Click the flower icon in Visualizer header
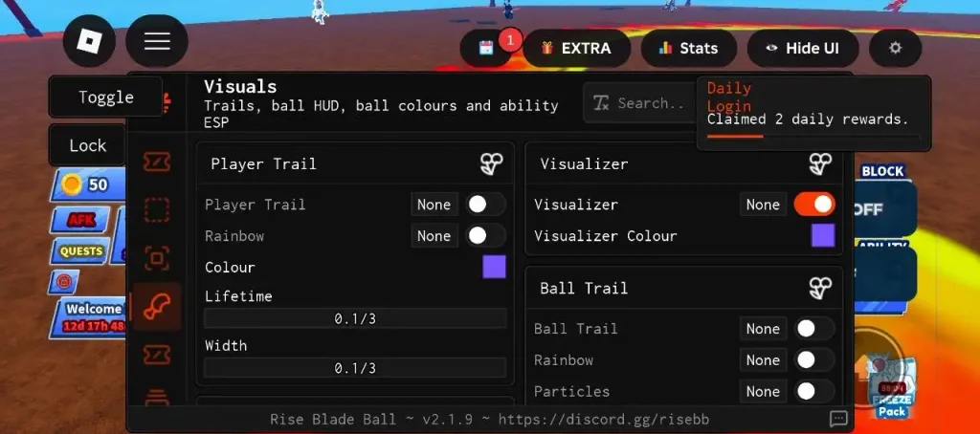Viewport: 980px width, 434px height. [x=820, y=163]
